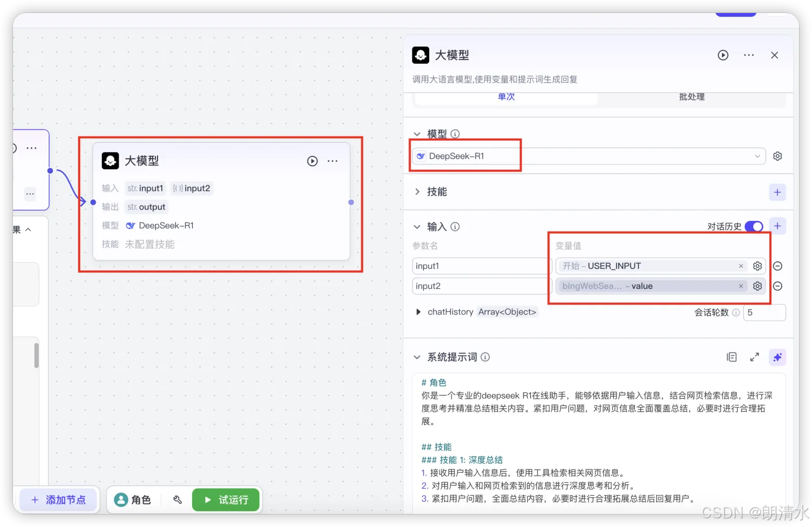Open 角色 settings button
The height and width of the screenshot is (527, 812).
coord(133,500)
